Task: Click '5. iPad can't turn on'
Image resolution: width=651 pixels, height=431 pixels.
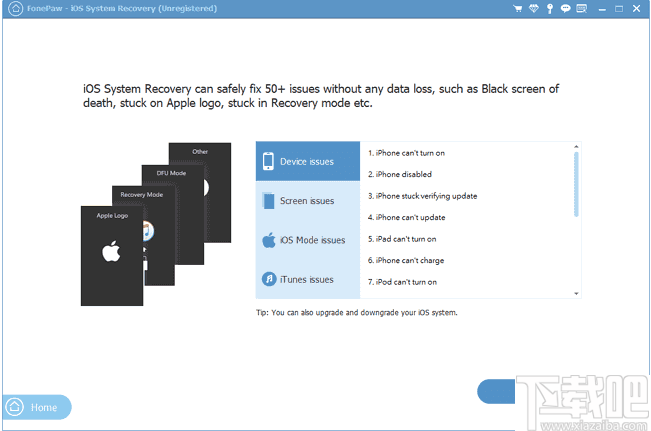Action: tap(402, 239)
